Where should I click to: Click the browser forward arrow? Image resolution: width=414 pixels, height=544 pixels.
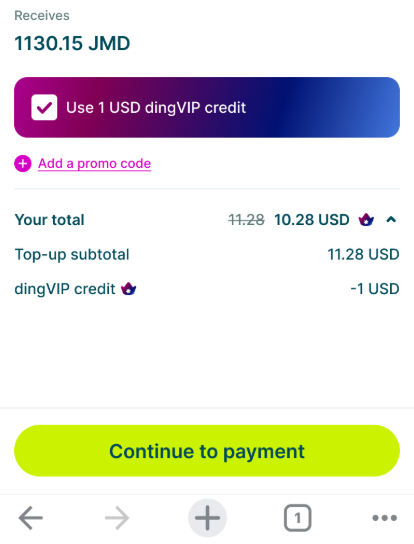pyautogui.click(x=117, y=518)
